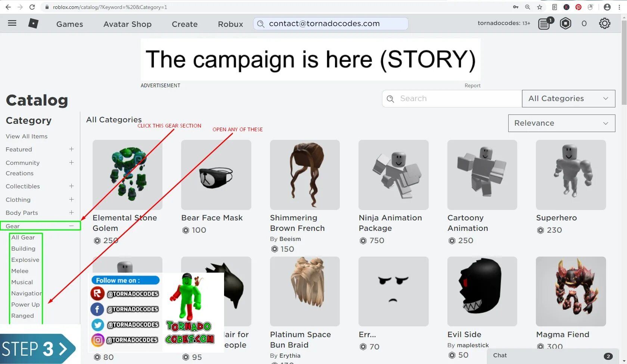
Task: Click the site lock icon in URL bar
Action: coord(47,7)
